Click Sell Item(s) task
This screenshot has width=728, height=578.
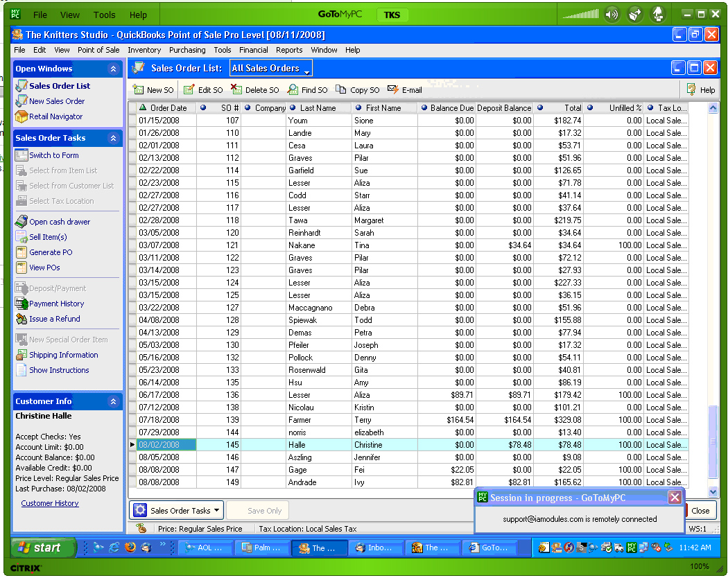tap(48, 237)
